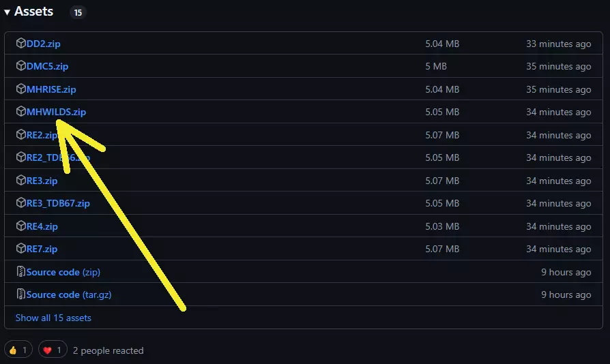Screen dimensions: 610x364
Task: Download the MHWILDS.zip file
Action: click(57, 112)
